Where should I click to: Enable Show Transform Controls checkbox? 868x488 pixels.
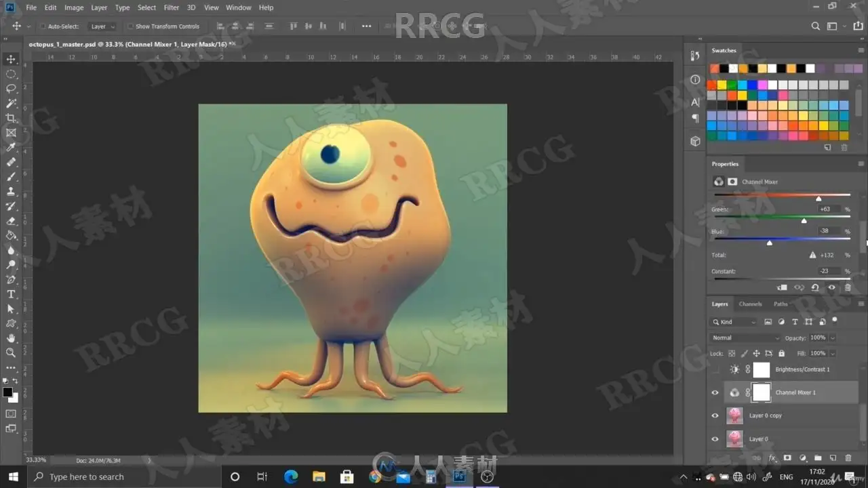(130, 26)
